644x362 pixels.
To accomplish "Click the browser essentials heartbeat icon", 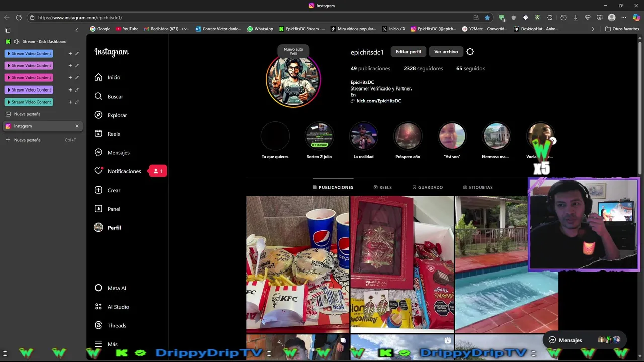I will pyautogui.click(x=588, y=17).
